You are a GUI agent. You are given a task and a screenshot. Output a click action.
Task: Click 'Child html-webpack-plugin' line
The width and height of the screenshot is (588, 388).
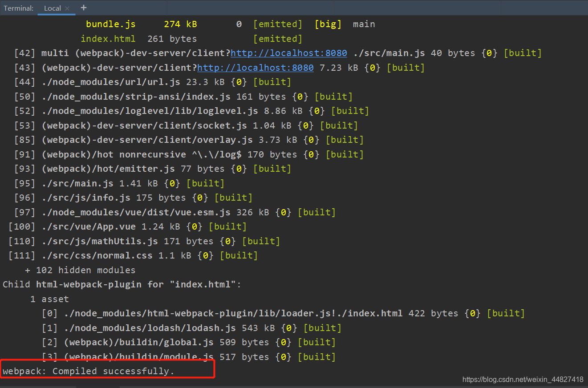pos(122,284)
